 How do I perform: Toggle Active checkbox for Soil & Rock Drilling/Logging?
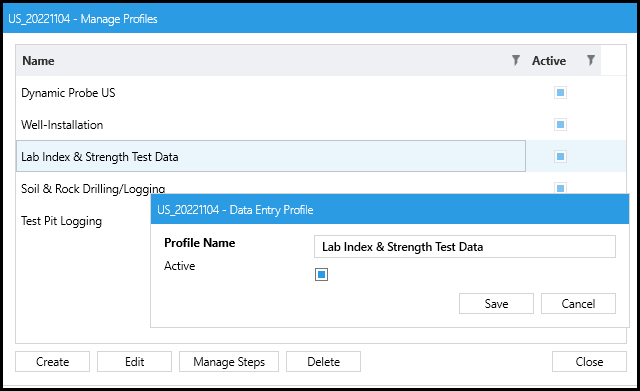point(560,188)
